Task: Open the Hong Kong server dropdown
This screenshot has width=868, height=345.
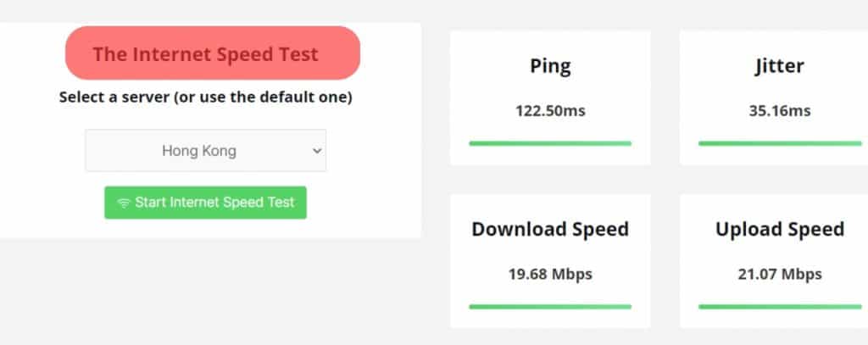Action: [x=205, y=151]
